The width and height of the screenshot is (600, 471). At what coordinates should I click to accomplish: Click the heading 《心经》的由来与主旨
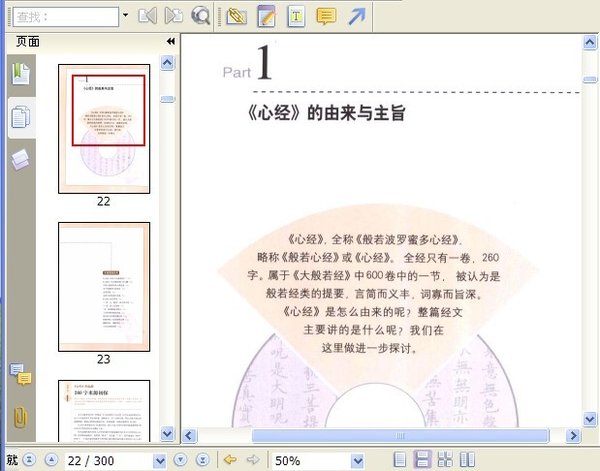pos(326,113)
